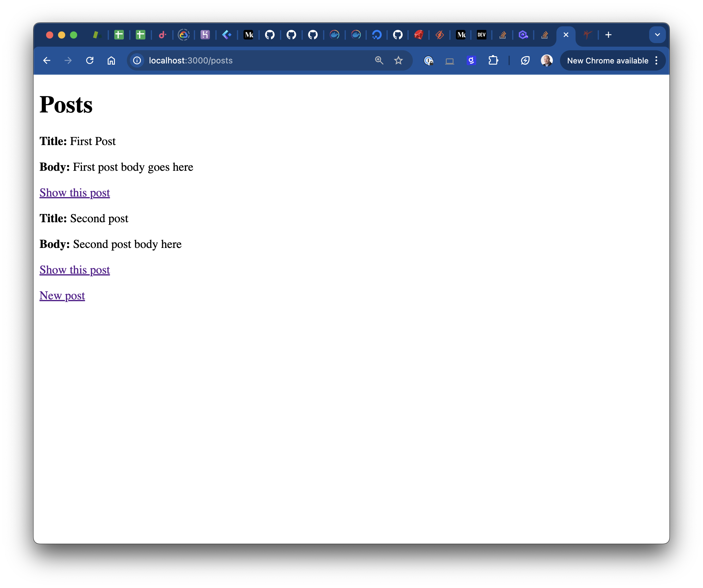
Task: View site information for localhost
Action: pyautogui.click(x=137, y=61)
